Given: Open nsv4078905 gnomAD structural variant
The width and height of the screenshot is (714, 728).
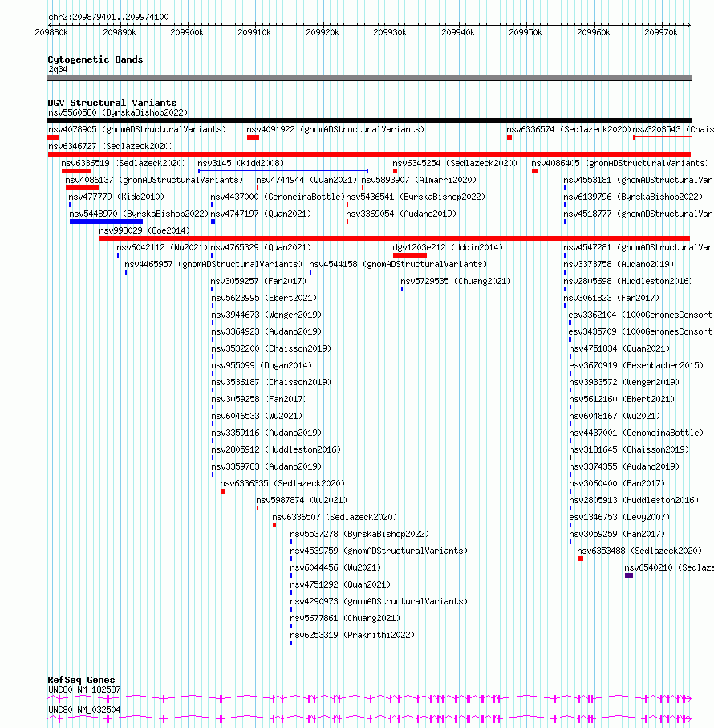Looking at the screenshot, I should coord(137,129).
